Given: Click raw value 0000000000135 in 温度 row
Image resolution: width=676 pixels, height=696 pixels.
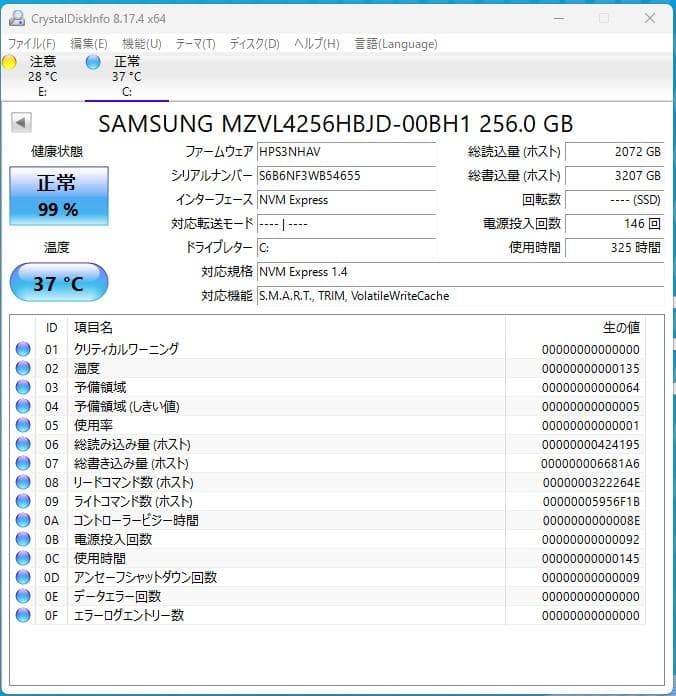Looking at the screenshot, I should (590, 368).
